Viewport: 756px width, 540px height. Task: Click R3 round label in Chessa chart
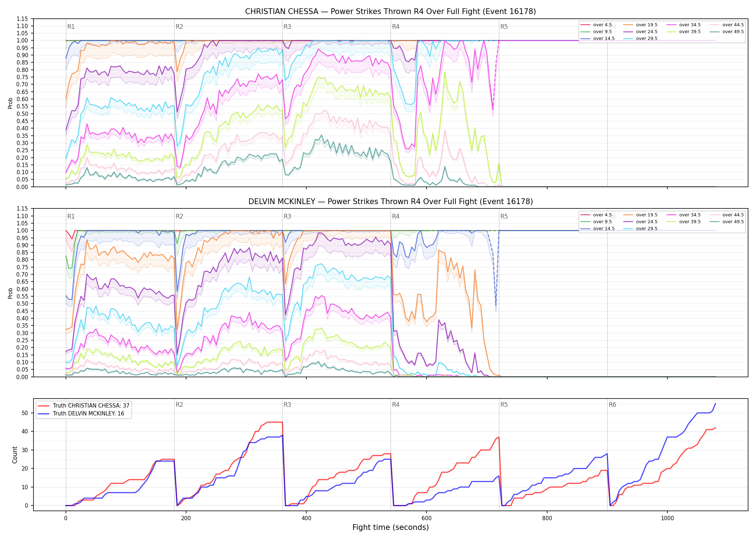tap(287, 27)
